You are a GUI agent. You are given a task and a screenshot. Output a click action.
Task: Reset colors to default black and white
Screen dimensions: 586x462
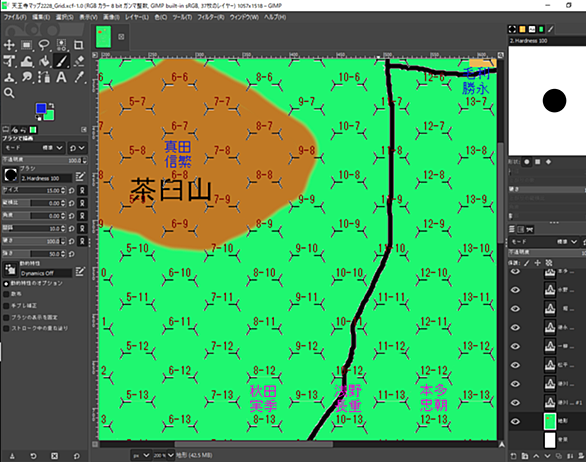coord(38,118)
